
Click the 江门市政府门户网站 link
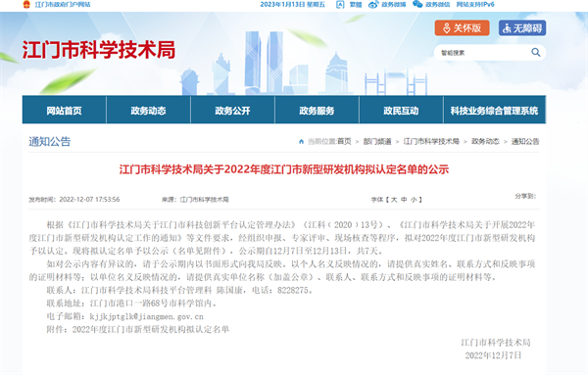(63, 5)
